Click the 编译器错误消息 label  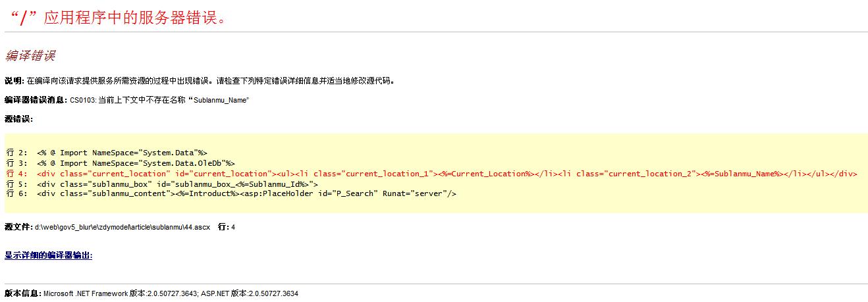tap(36, 100)
